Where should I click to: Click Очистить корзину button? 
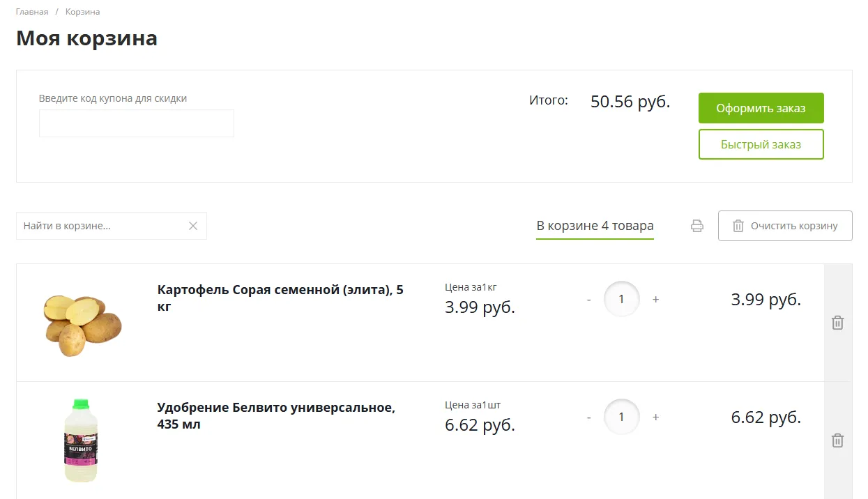[x=785, y=226]
